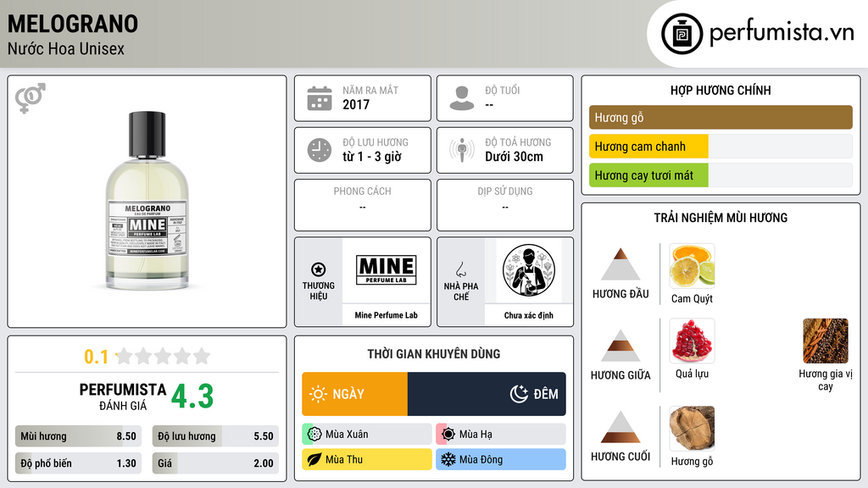
Task: Click the person silhouette icon for Độ tuổi
Action: (462, 98)
